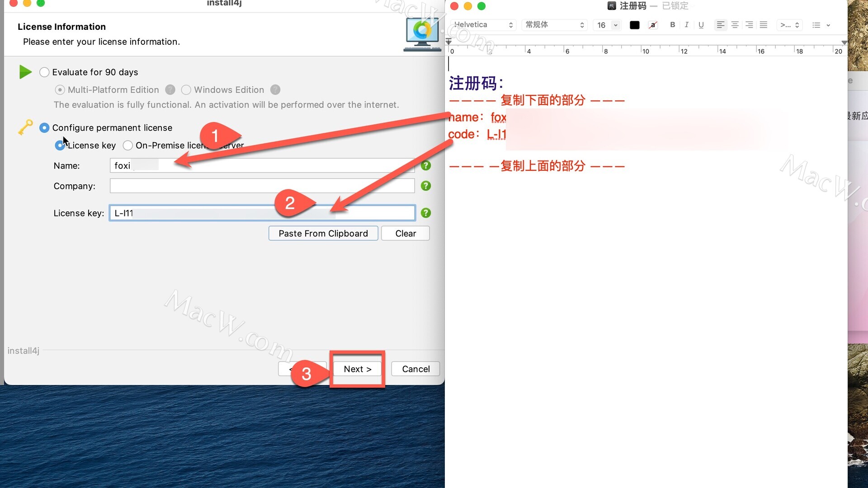This screenshot has width=868, height=488.
Task: Zoom the TextEdit window with green button
Action: (x=481, y=6)
